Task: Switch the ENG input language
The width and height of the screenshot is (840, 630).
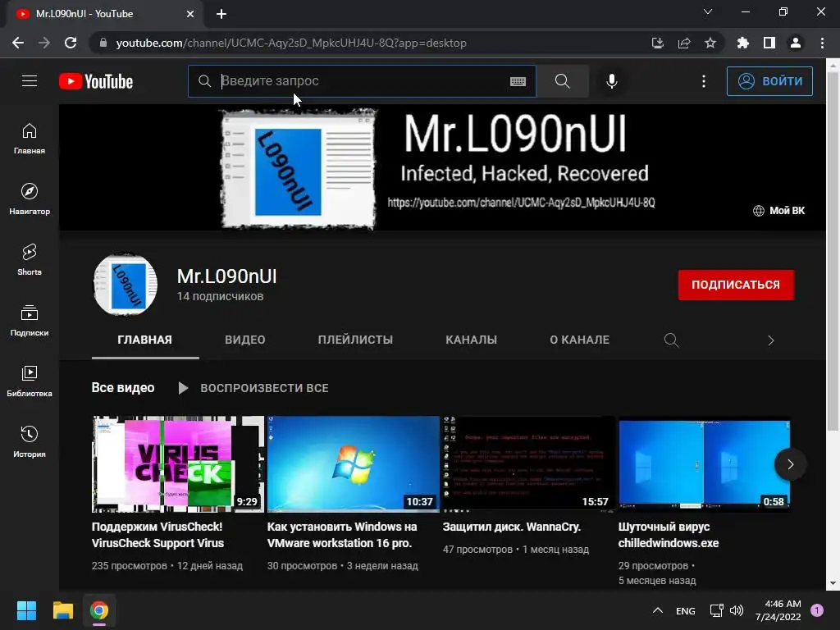Action: tap(685, 610)
